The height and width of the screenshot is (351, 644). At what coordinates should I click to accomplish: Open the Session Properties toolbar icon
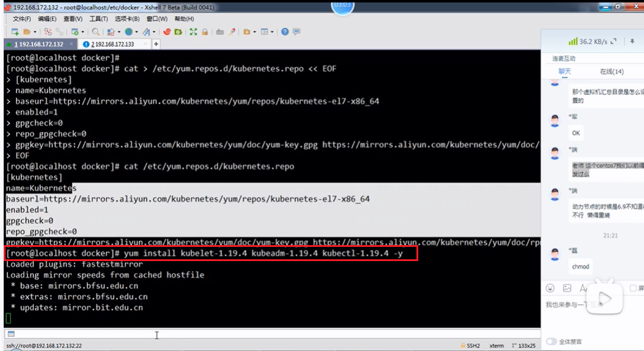tap(75, 31)
